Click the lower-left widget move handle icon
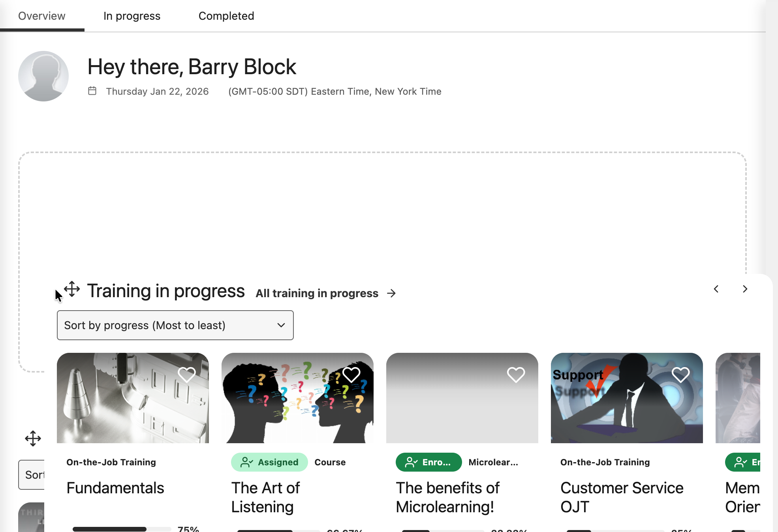 [x=33, y=438]
